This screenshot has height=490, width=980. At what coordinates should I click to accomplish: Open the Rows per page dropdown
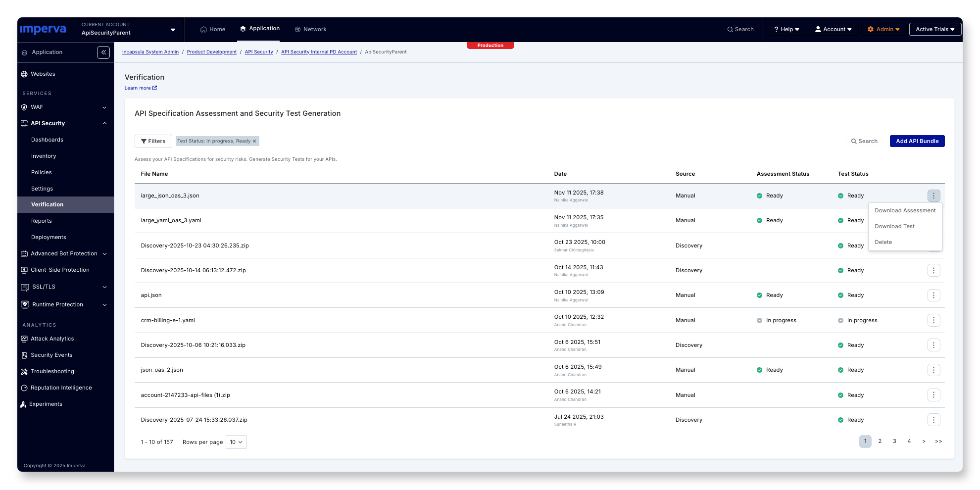point(236,442)
